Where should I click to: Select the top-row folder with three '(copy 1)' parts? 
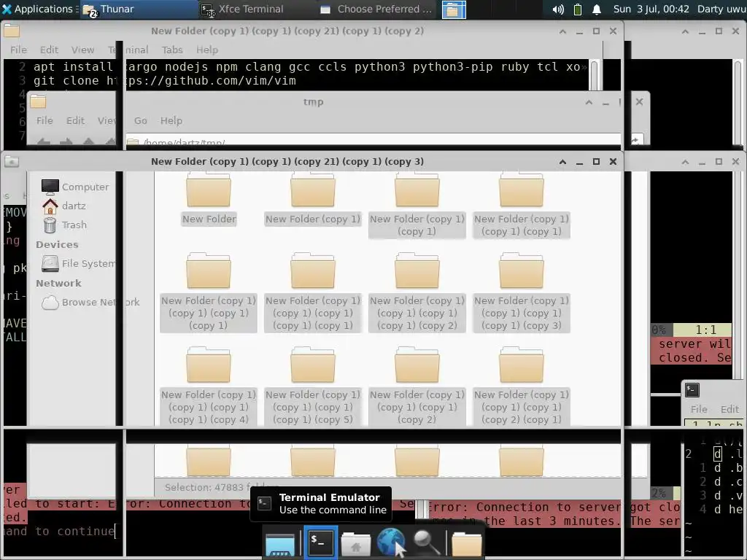click(521, 205)
